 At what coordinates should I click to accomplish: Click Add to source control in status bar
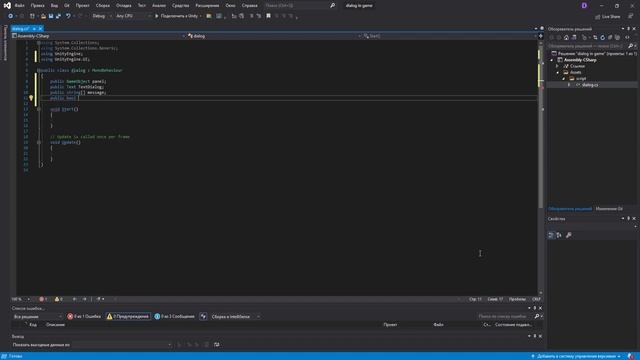pyautogui.click(x=576, y=356)
